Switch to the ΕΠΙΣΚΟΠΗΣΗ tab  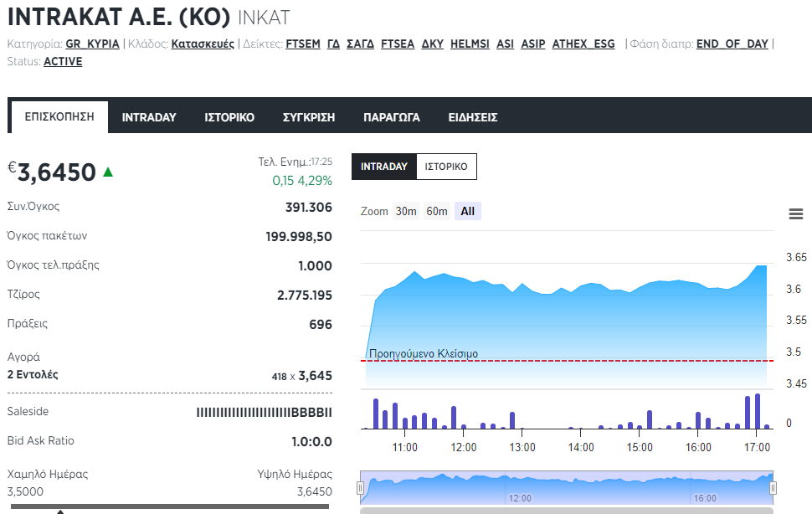(59, 117)
